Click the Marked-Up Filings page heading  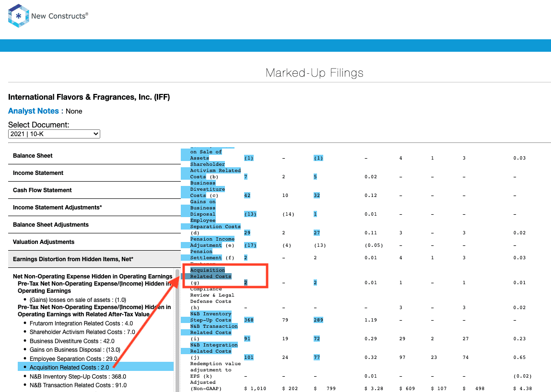(x=315, y=73)
